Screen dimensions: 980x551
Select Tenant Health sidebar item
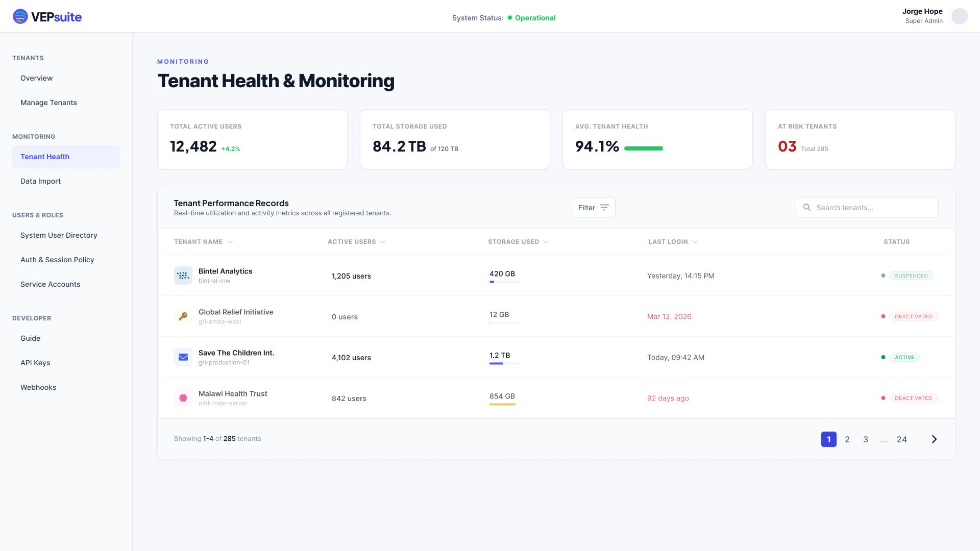[x=66, y=157]
